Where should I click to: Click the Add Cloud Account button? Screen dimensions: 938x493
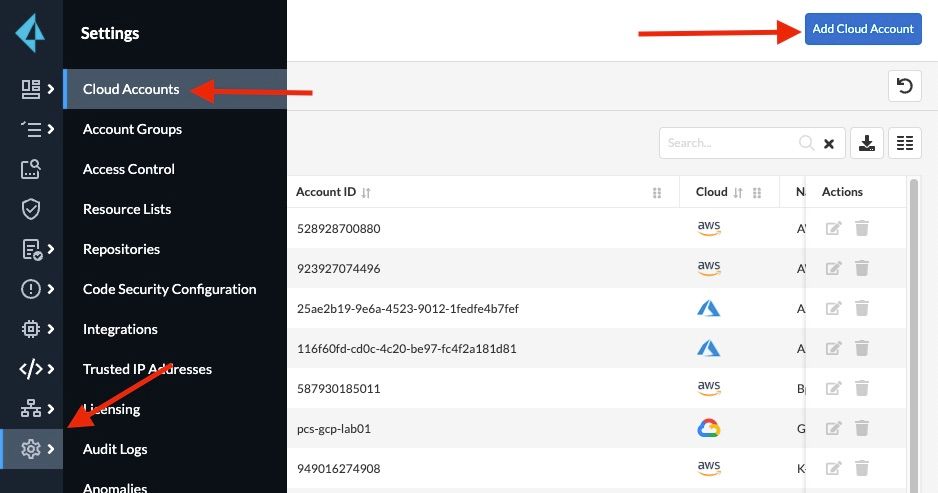(x=862, y=29)
